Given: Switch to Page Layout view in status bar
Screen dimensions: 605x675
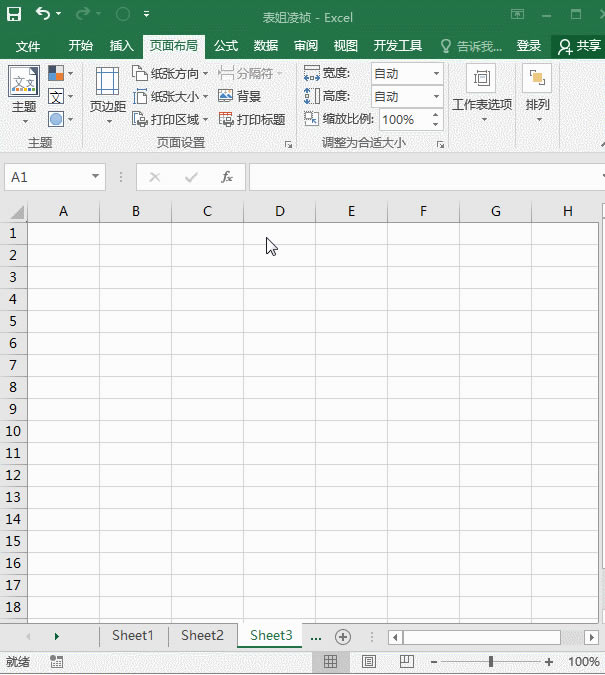Looking at the screenshot, I should 368,662.
